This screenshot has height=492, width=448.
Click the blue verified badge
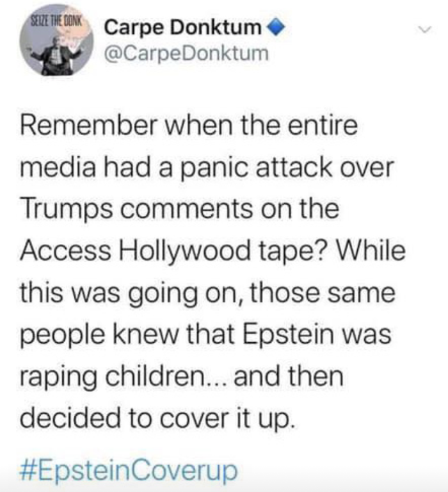(x=275, y=28)
